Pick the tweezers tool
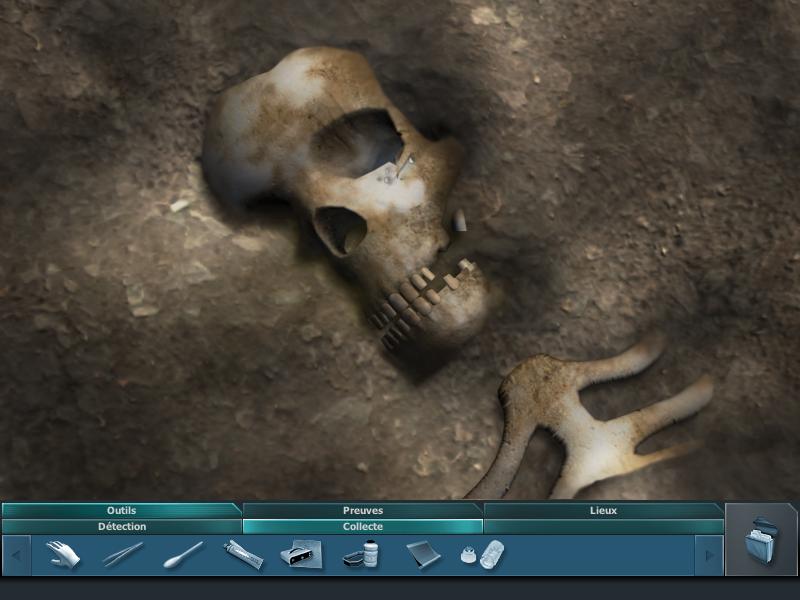Viewport: 800px width, 600px height. tap(122, 555)
